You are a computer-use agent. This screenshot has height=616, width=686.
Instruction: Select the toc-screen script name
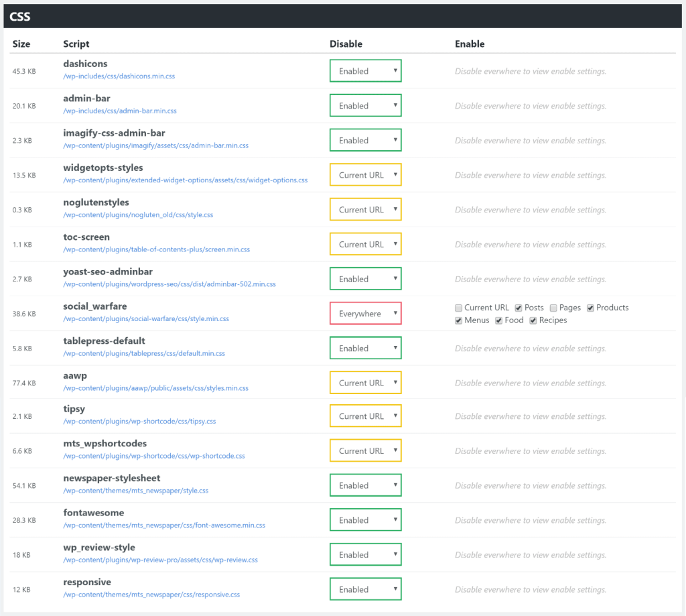(86, 237)
